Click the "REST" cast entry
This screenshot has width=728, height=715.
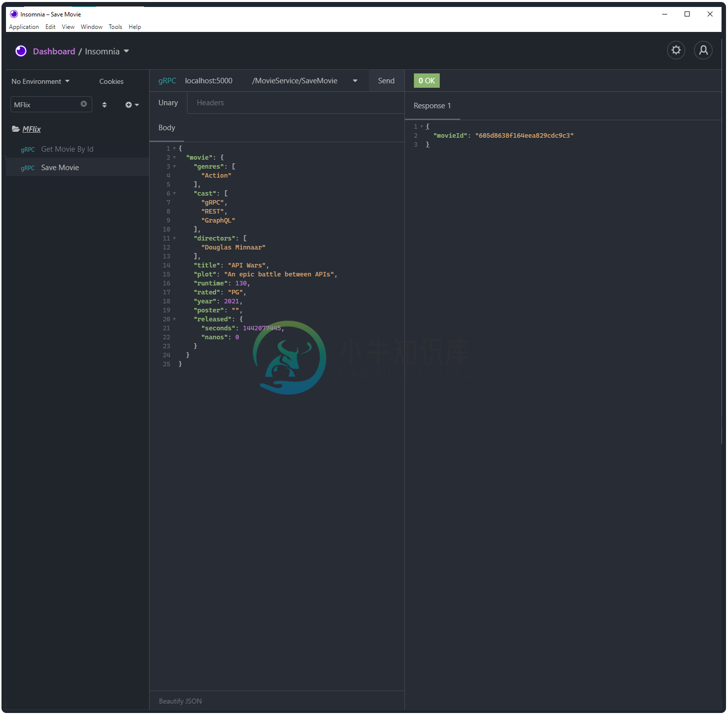(213, 212)
